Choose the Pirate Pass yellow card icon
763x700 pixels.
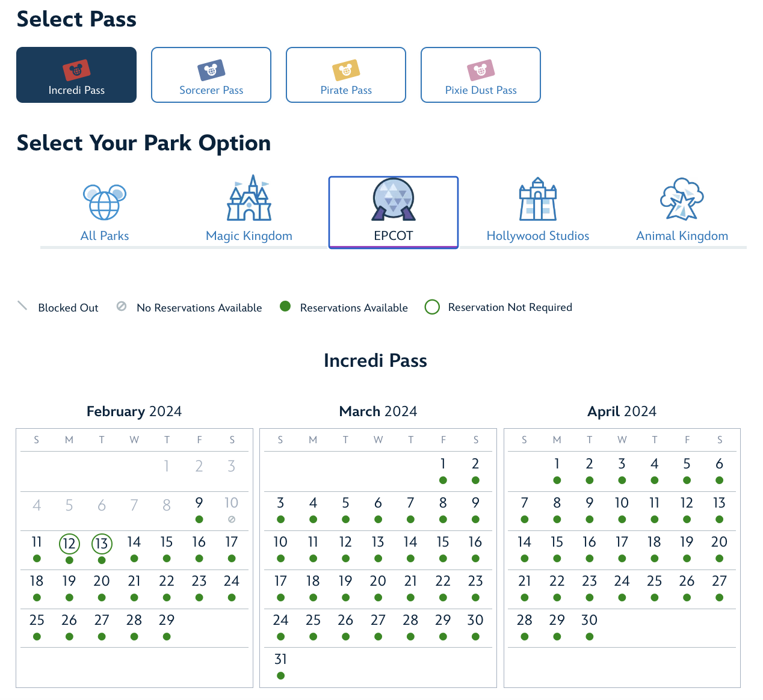pos(346,70)
